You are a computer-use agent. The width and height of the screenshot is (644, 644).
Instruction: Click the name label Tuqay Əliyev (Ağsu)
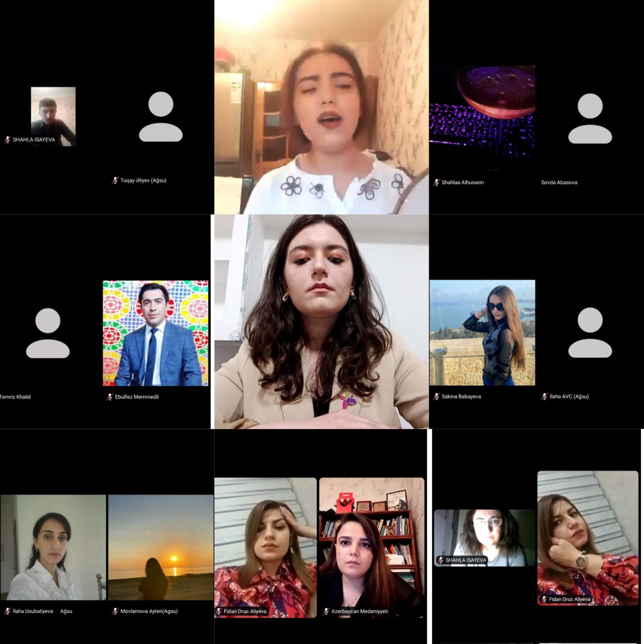pyautogui.click(x=143, y=180)
